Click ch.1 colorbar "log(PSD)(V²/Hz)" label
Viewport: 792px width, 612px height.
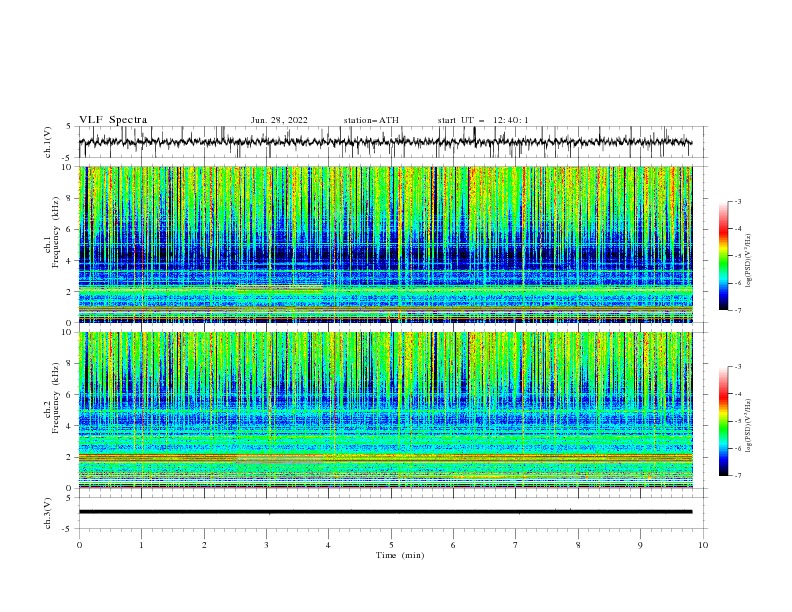click(748, 261)
